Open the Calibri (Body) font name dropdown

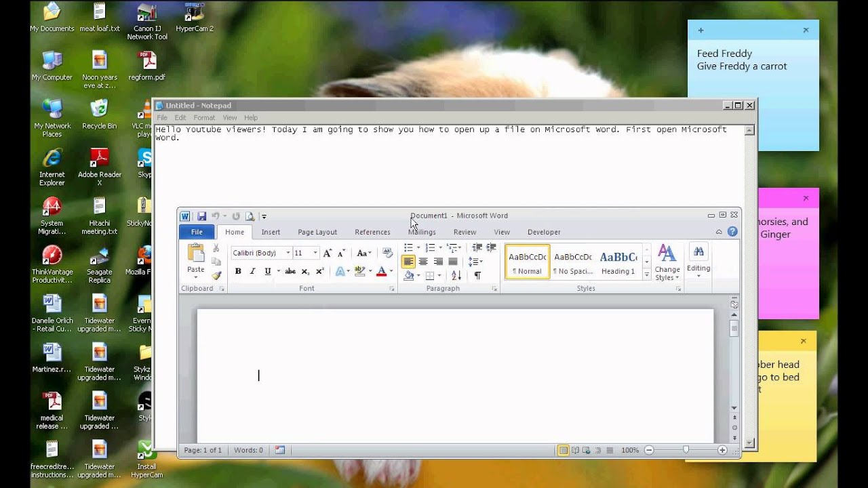pos(288,253)
